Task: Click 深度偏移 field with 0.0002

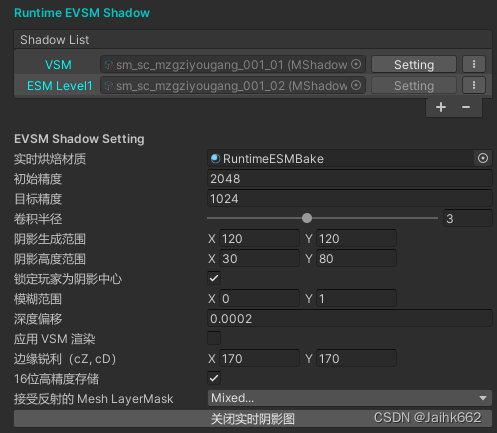Action: [350, 319]
